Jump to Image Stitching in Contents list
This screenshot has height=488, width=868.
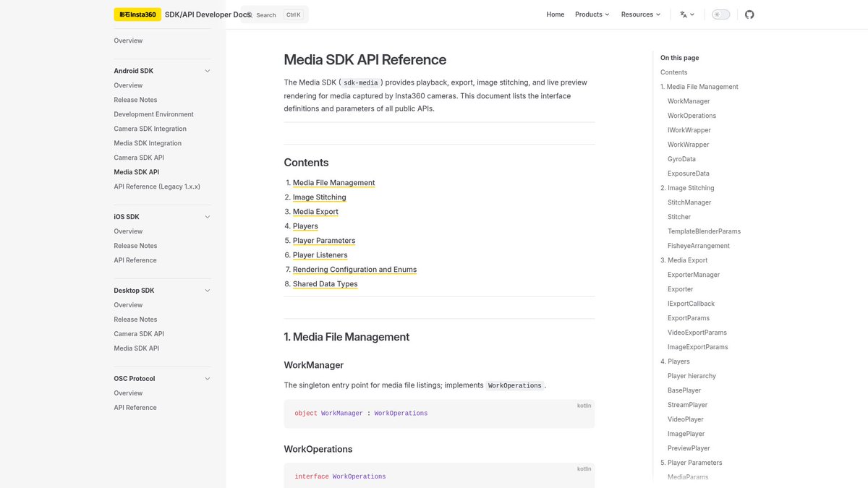(x=320, y=197)
